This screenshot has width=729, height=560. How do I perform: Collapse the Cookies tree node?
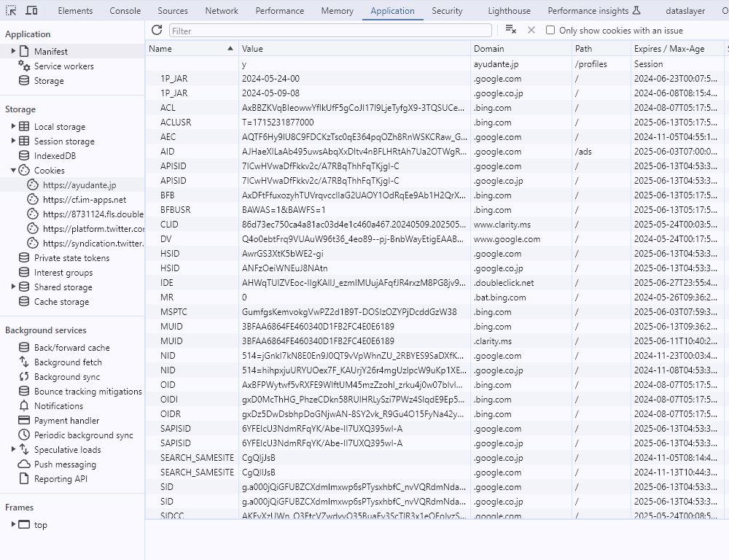coord(13,170)
